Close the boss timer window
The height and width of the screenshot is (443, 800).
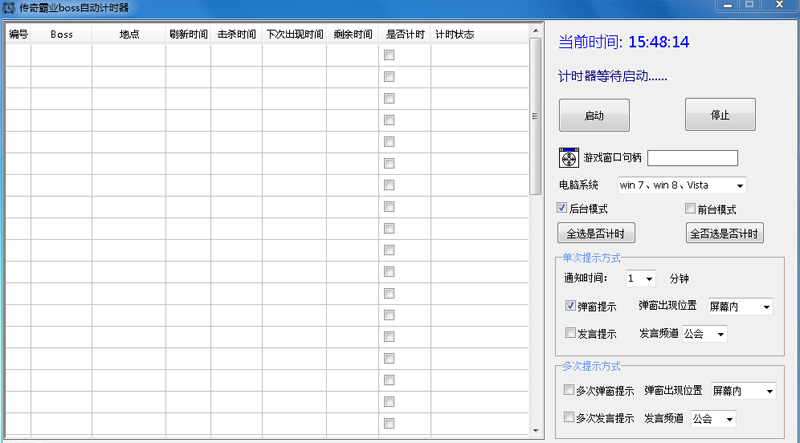coord(779,5)
